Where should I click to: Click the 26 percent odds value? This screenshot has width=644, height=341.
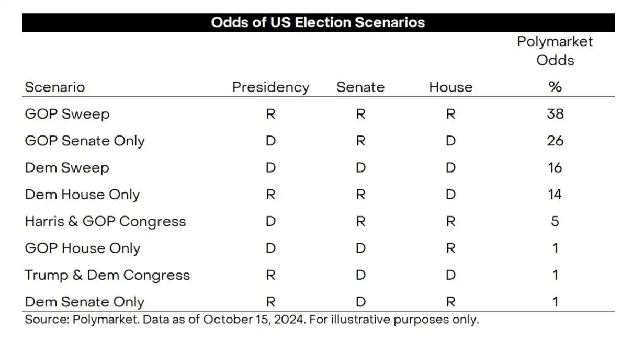click(x=555, y=141)
